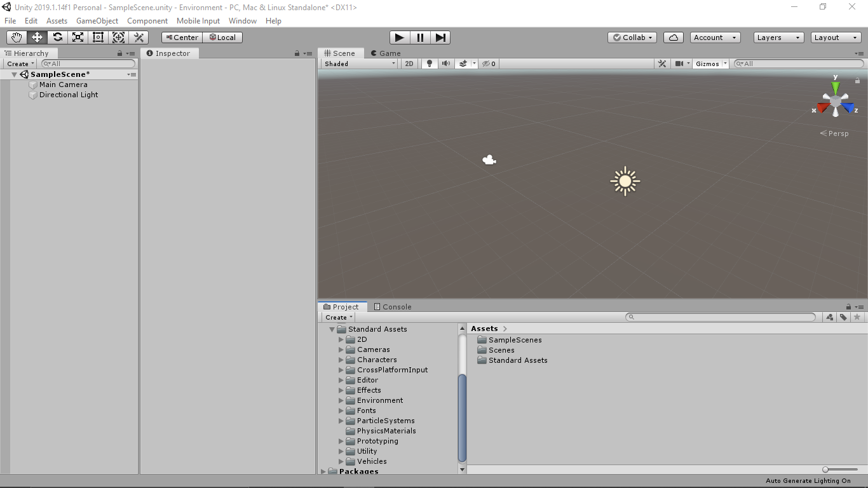Expand the Environment folder in Standard Assets
Screen dimensions: 868x488
pos(341,400)
